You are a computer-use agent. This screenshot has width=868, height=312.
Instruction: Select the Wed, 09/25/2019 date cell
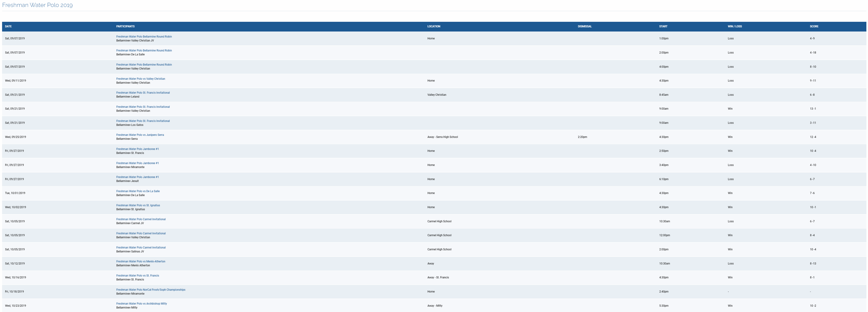click(16, 137)
